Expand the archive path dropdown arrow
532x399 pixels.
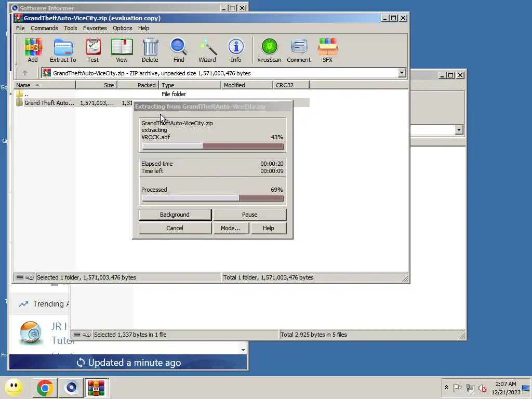click(402, 73)
